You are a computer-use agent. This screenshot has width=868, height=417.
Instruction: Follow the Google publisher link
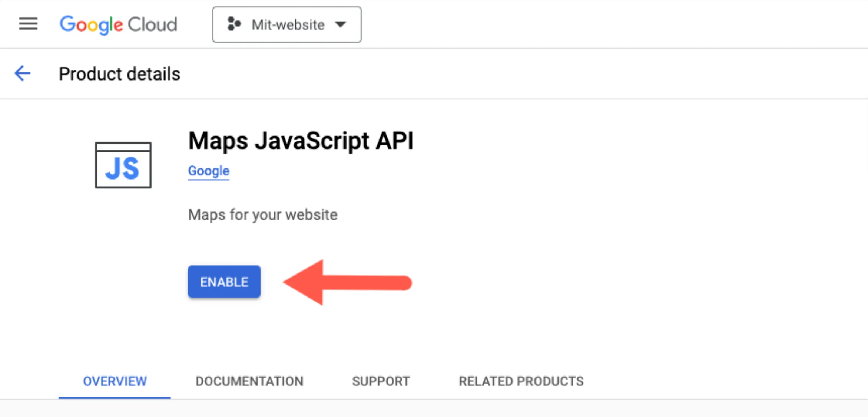tap(209, 171)
